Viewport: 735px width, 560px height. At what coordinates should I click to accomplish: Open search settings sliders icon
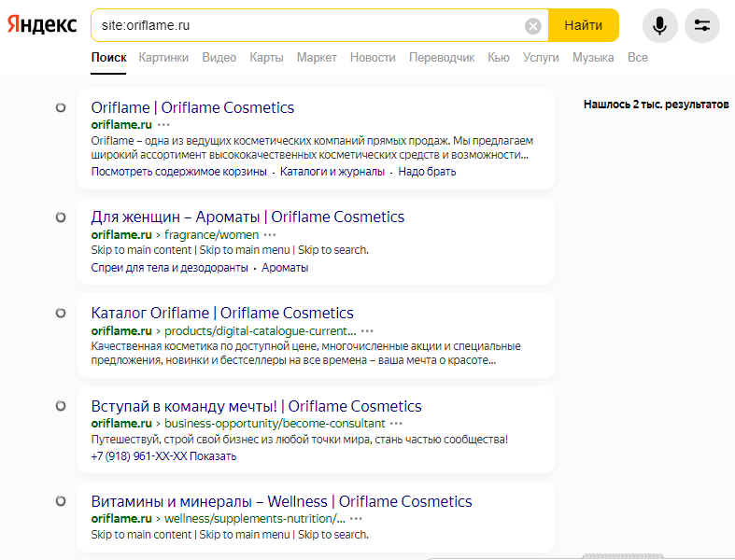click(701, 25)
